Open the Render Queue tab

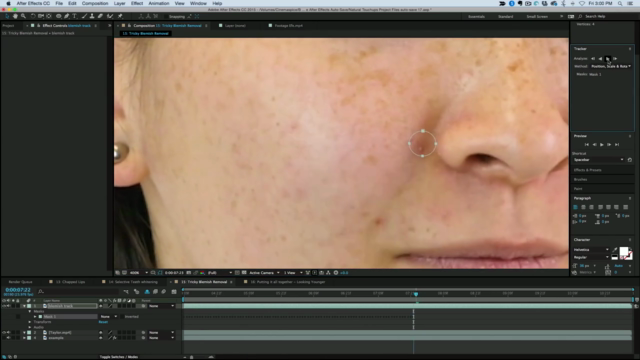[20, 282]
